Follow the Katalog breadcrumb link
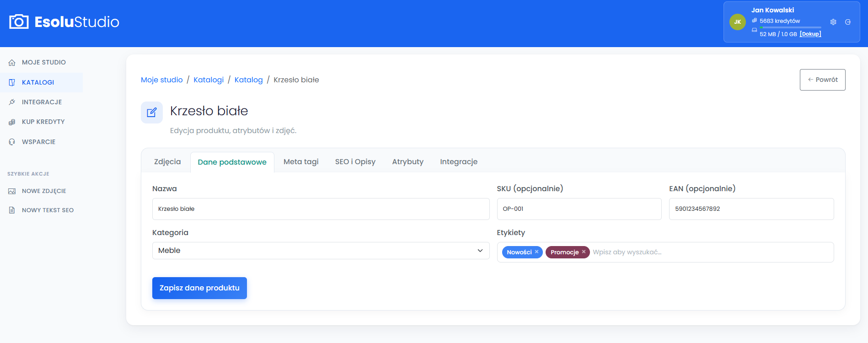Image resolution: width=868 pixels, height=343 pixels. point(249,80)
